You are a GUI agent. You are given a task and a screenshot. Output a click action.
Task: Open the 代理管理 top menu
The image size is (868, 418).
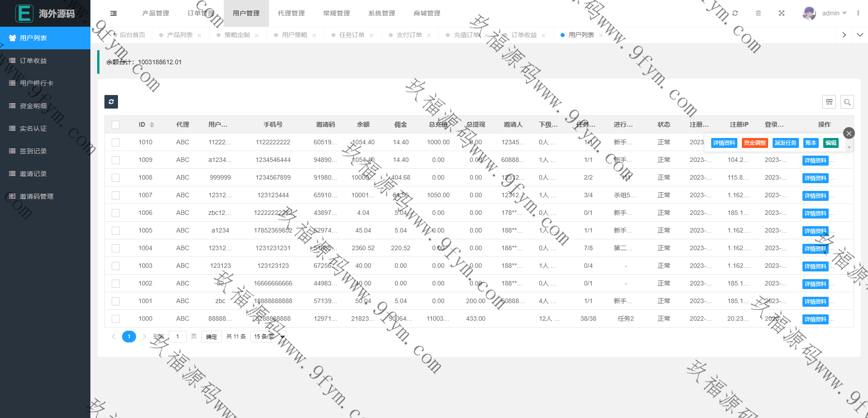pyautogui.click(x=291, y=14)
